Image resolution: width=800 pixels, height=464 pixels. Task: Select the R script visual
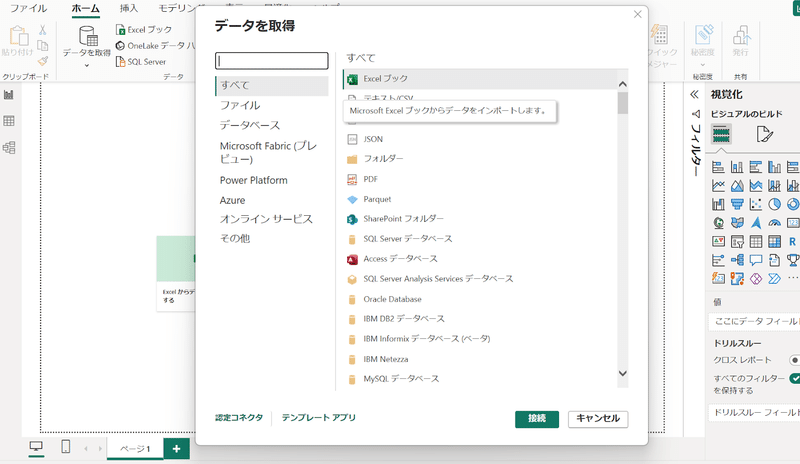pos(792,241)
